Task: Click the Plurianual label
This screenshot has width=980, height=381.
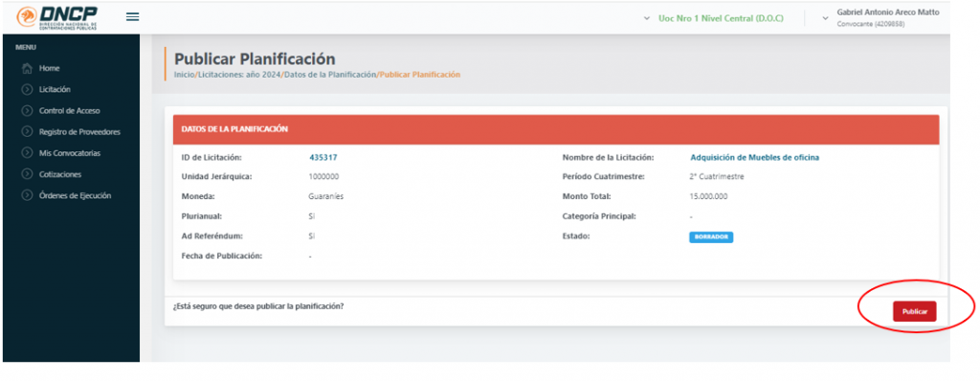Action: (x=203, y=216)
